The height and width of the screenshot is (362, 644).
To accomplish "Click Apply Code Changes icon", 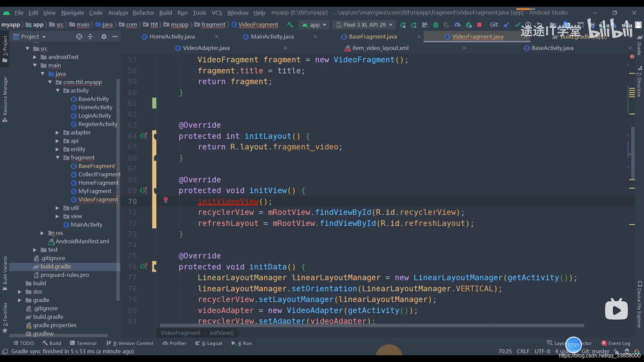I will (425, 25).
